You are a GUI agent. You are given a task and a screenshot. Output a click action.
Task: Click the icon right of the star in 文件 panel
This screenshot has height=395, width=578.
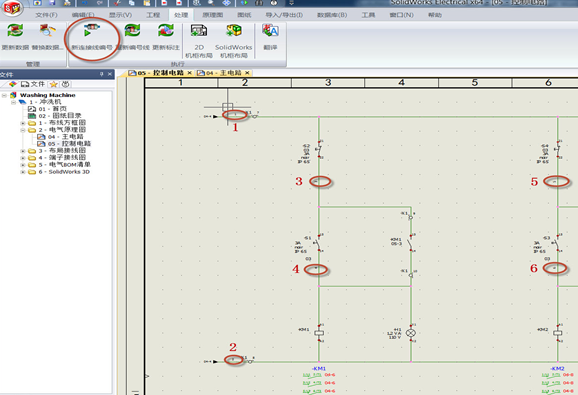click(x=65, y=84)
